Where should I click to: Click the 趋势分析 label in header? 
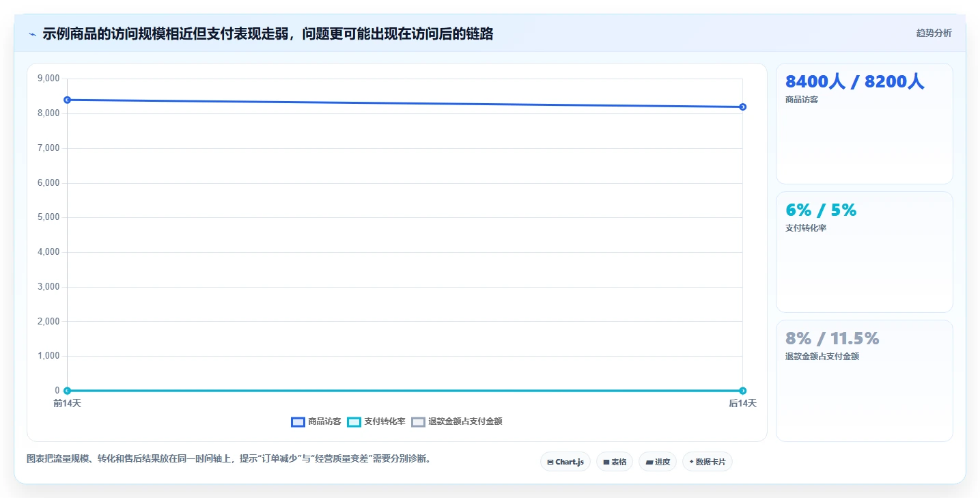[x=934, y=33]
